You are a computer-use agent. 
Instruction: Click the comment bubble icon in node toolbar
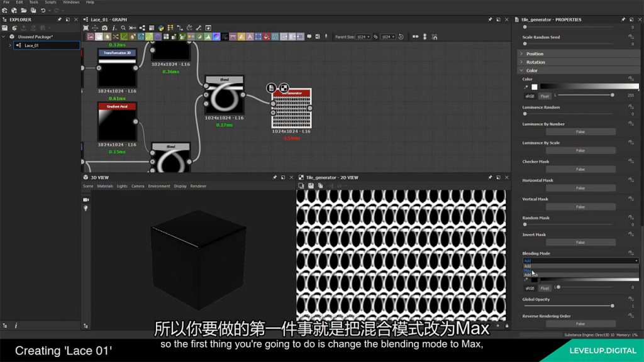click(309, 36)
